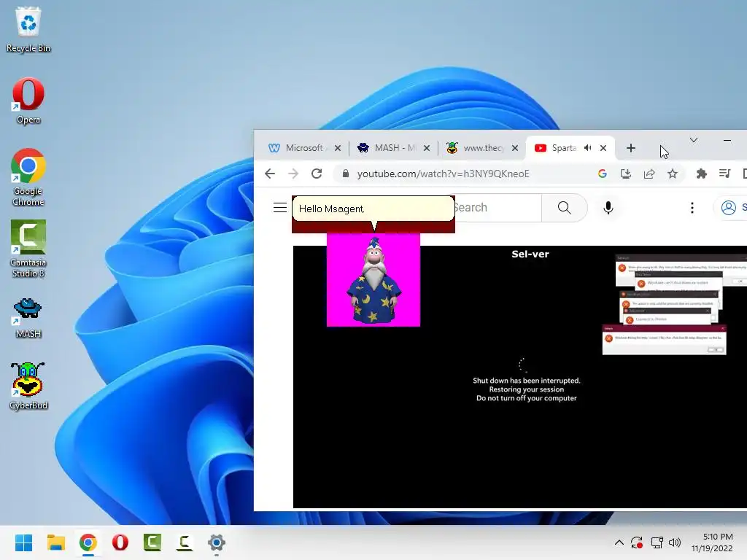747x560 pixels.
Task: Reload the YouTube page
Action: (317, 174)
